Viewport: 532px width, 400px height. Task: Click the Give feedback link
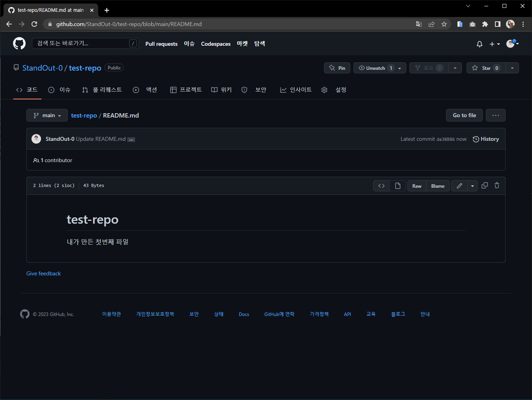tap(43, 273)
